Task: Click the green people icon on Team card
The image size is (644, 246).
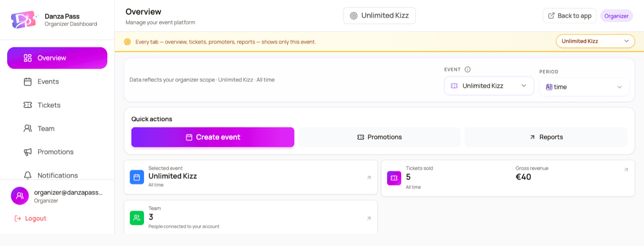Action: (137, 218)
